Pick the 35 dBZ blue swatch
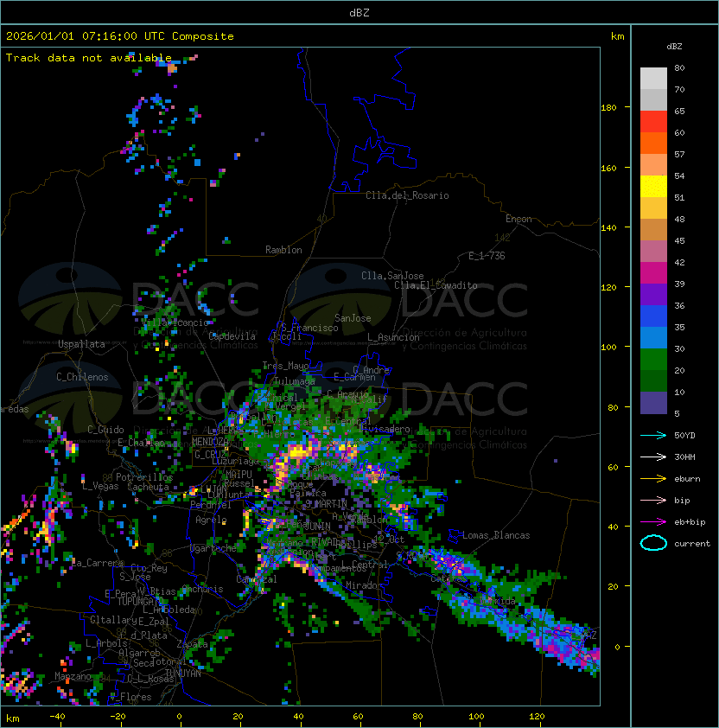The height and width of the screenshot is (728, 719). 653,337
